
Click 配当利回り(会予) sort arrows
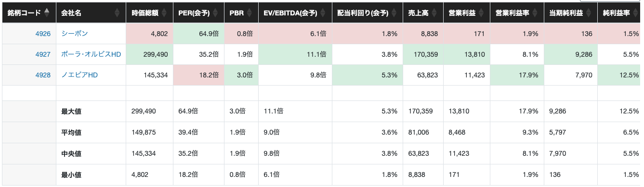(394, 13)
